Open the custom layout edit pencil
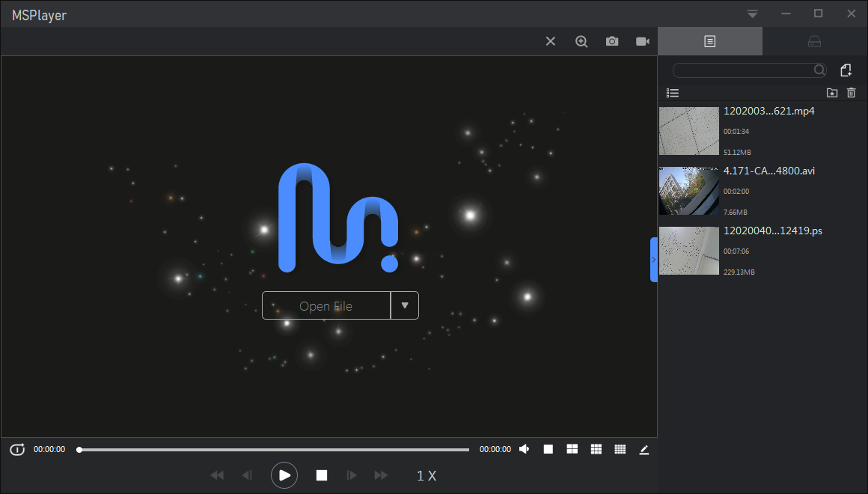Viewport: 868px width, 494px height. (x=644, y=450)
